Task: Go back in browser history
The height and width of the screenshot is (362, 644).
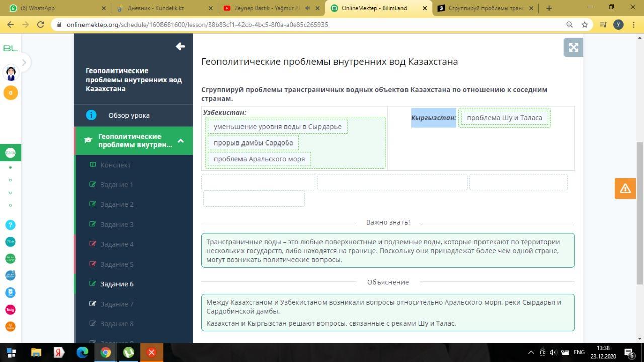Action: (10, 24)
